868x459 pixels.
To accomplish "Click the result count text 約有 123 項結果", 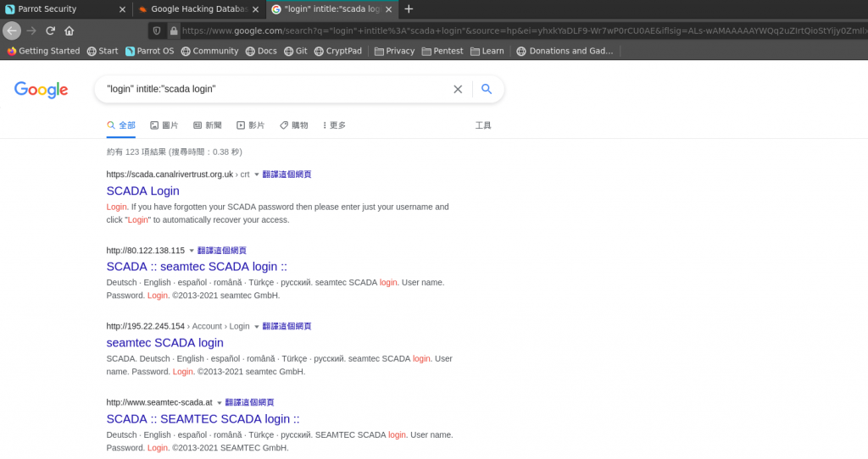I will pyautogui.click(x=136, y=152).
